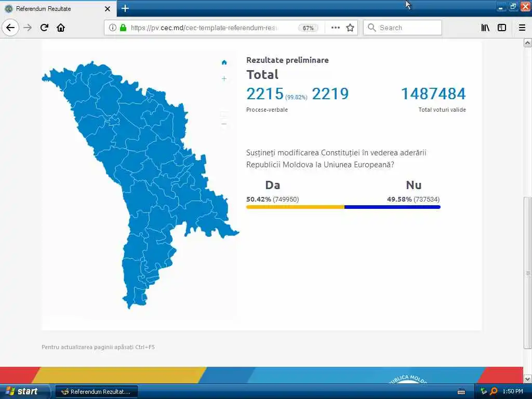Click the blue Nu portion of results bar
532x399 pixels.
[x=393, y=207]
